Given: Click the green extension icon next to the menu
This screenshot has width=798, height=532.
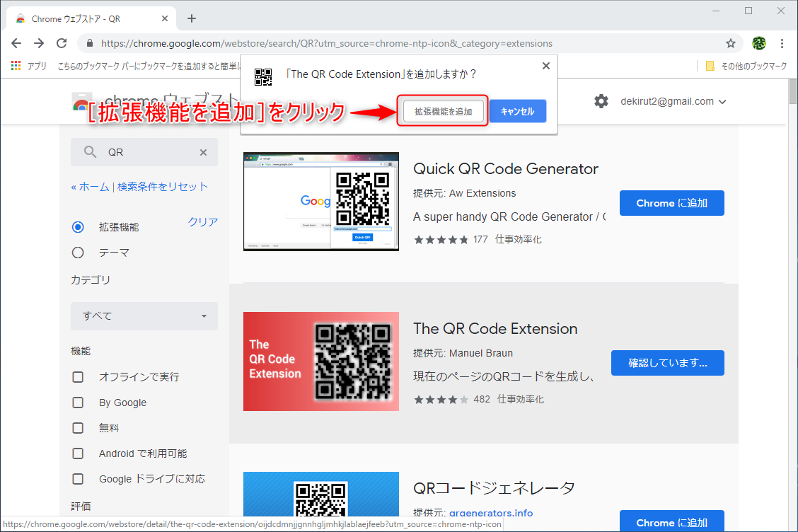Looking at the screenshot, I should tap(758, 43).
